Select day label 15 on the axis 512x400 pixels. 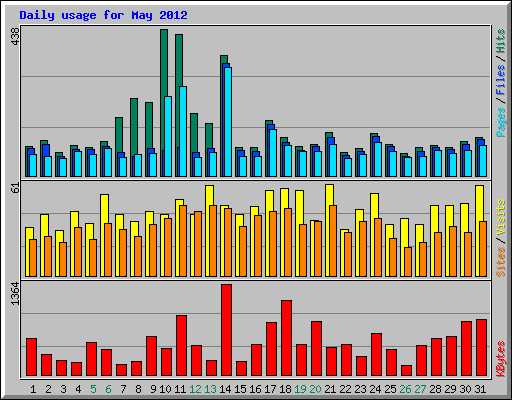[x=240, y=389]
